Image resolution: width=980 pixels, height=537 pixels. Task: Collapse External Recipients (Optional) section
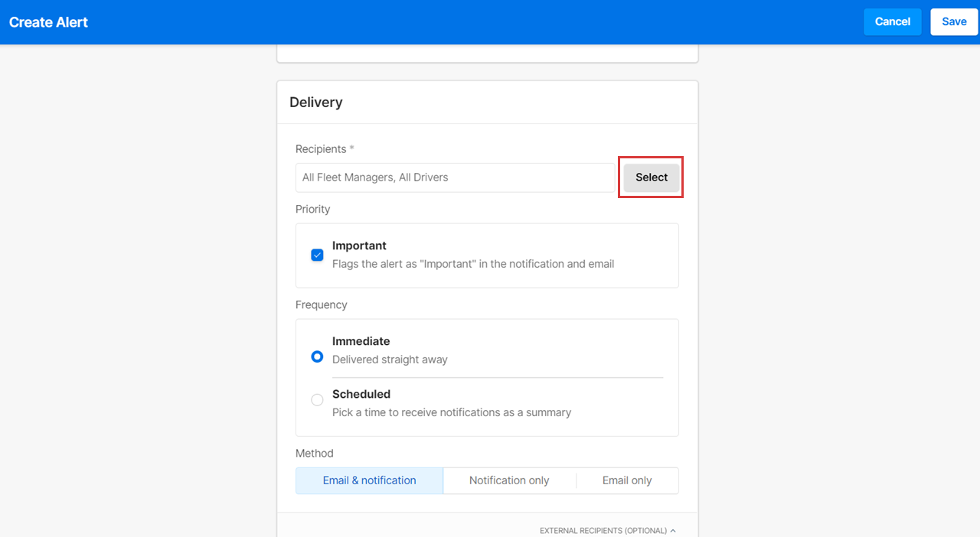tap(608, 530)
